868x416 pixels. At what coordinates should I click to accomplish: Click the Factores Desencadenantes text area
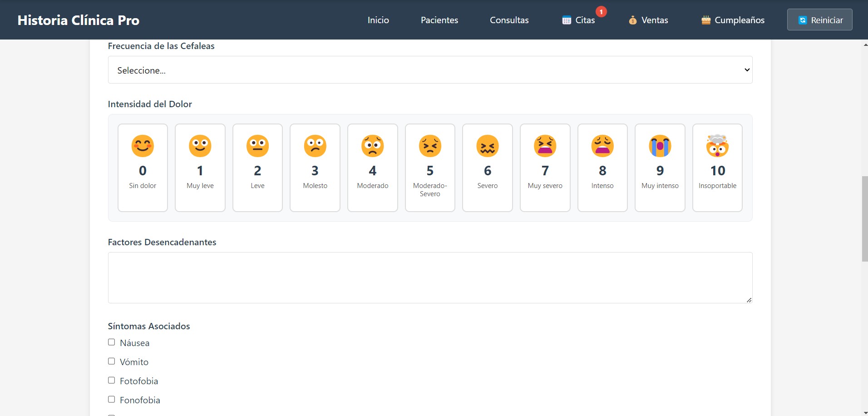click(x=430, y=277)
